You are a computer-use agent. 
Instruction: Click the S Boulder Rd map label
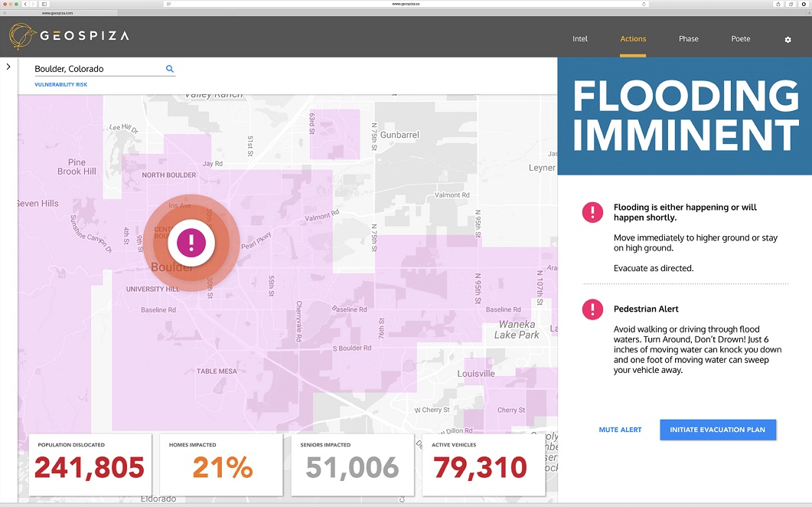point(352,348)
